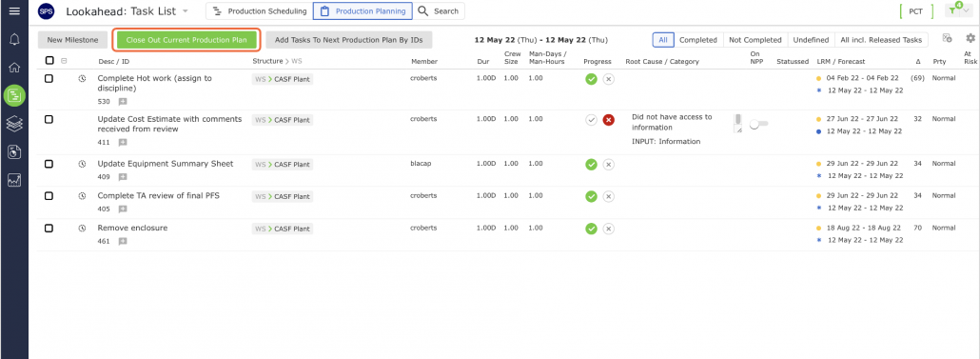This screenshot has width=980, height=359.
Task: Select all tasks with header checkbox
Action: click(x=49, y=61)
